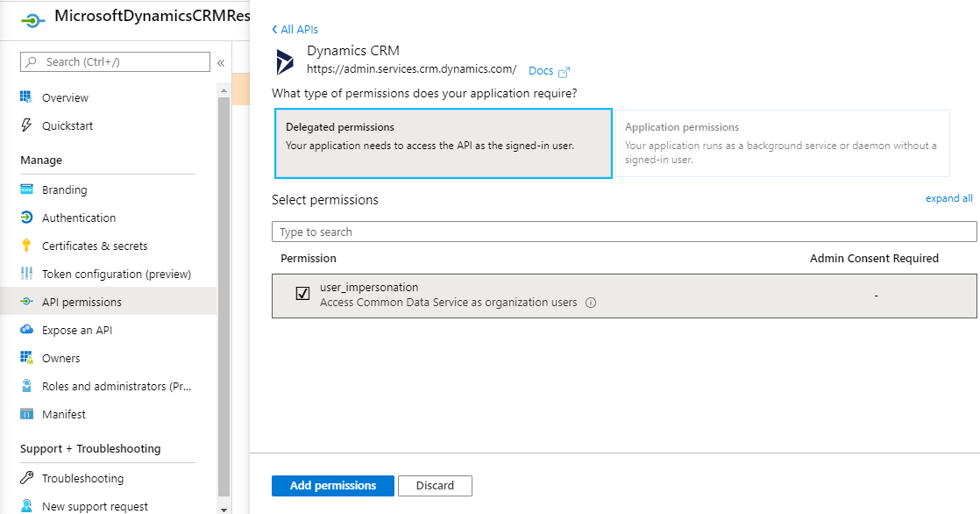Collapse the sidebar with the chevron
This screenshot has width=980, height=514.
point(221,63)
